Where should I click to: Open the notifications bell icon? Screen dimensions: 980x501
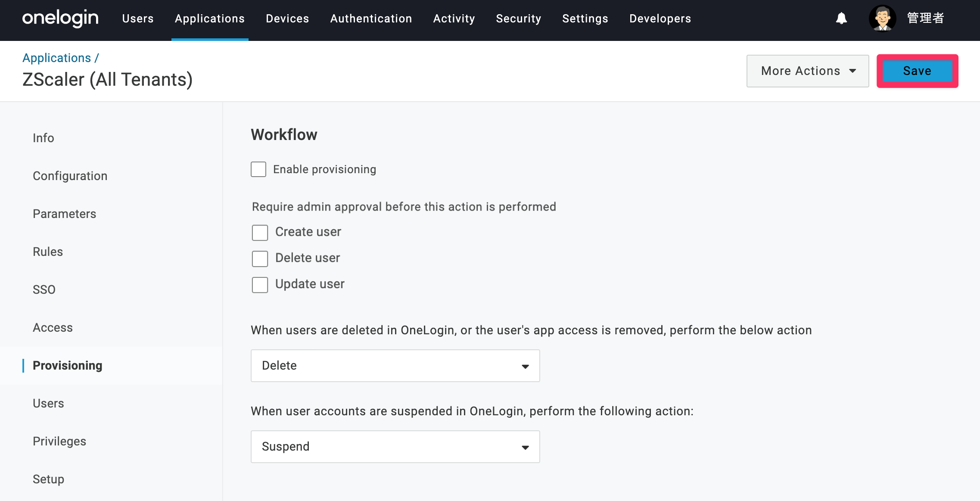pos(841,19)
